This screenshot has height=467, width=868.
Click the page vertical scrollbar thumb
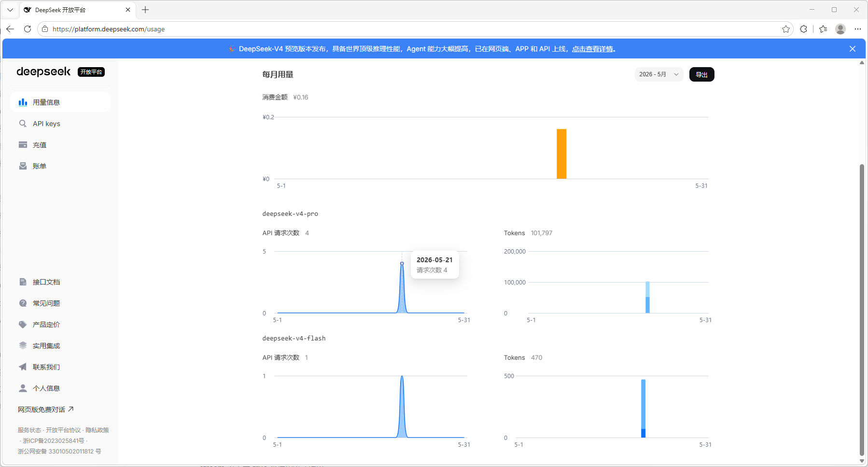[862, 309]
